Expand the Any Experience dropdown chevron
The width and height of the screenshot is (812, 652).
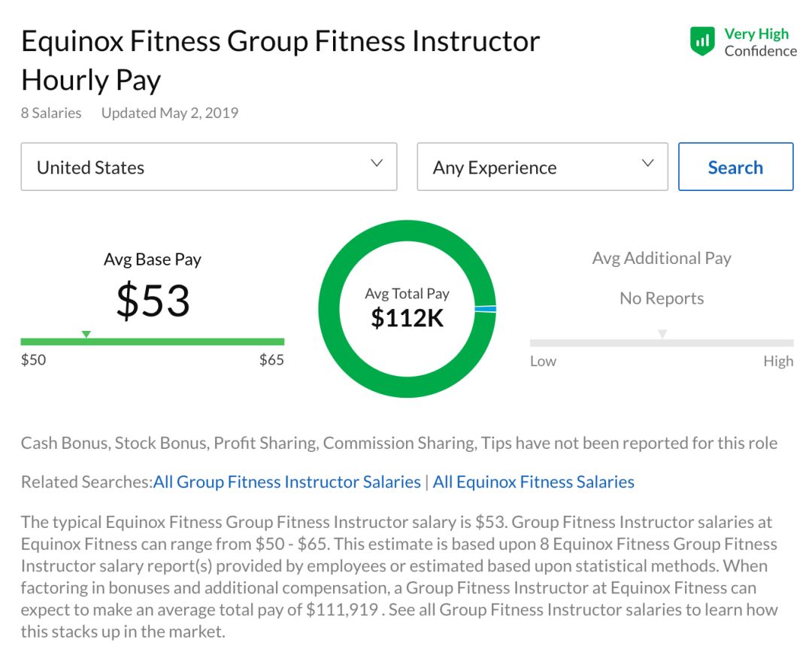pos(647,164)
